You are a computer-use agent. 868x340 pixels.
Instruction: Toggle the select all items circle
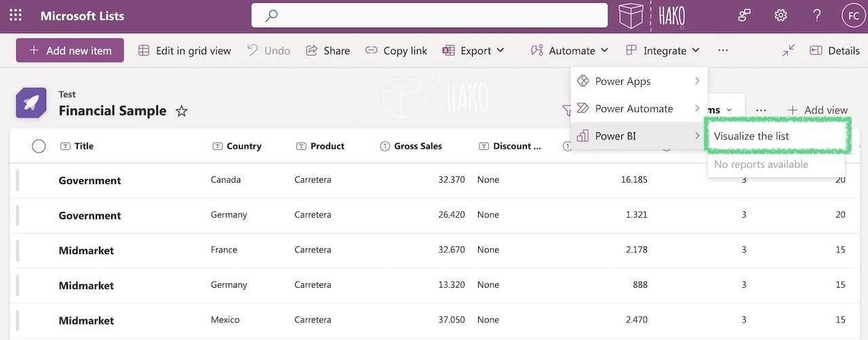coord(39,146)
